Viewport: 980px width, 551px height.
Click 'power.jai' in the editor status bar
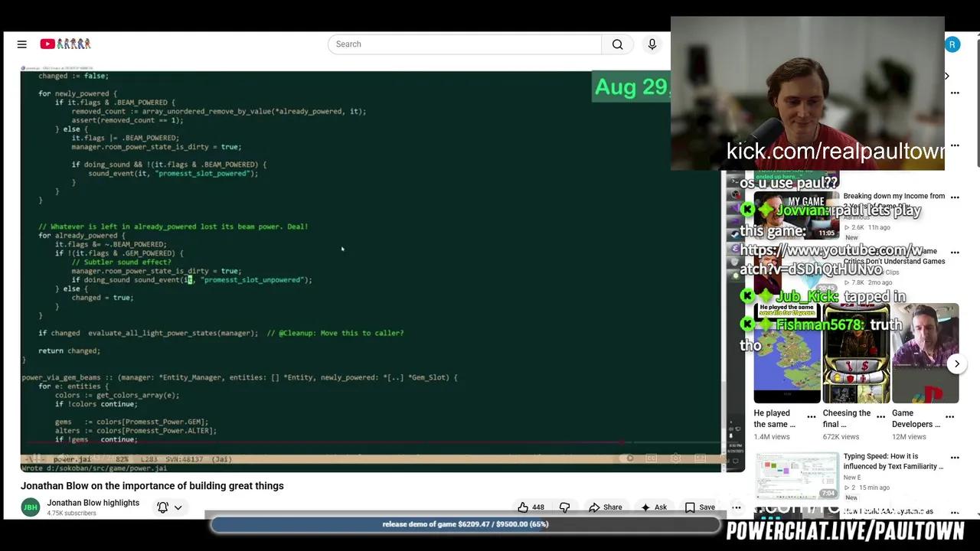72,459
